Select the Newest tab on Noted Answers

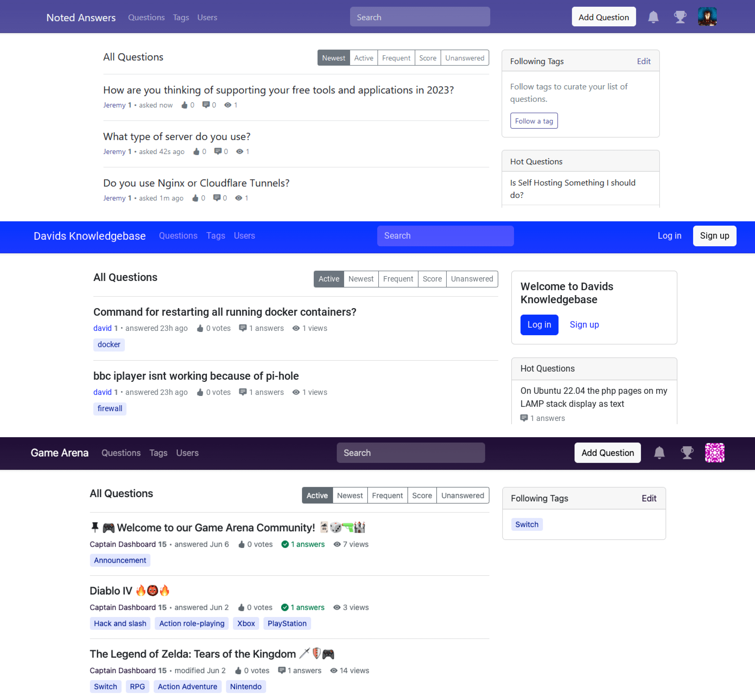click(333, 57)
